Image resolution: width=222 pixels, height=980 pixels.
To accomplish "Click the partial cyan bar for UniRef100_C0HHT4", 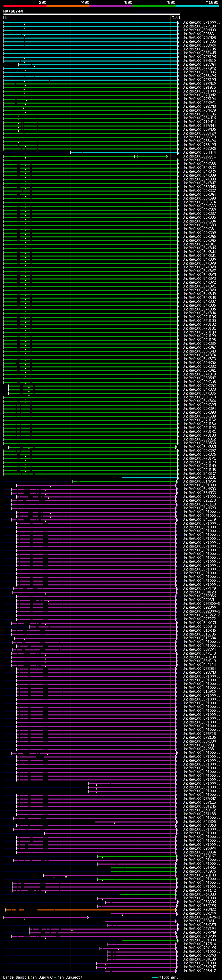I will 125,153.
